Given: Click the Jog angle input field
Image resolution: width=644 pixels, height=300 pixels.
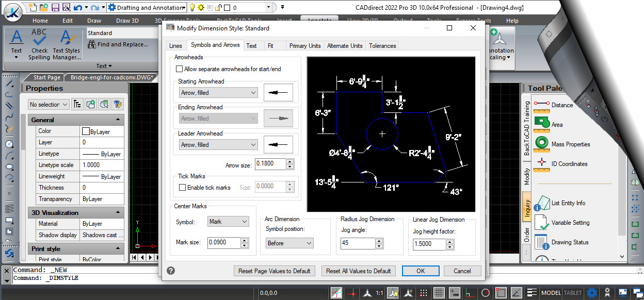Looking at the screenshot, I should (357, 243).
